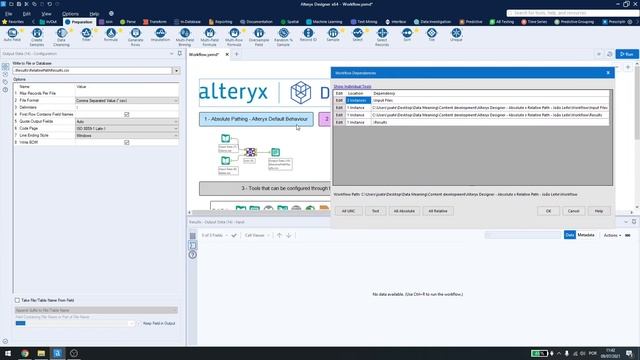
Task: Select the Sample tool icon
Action: point(333,33)
